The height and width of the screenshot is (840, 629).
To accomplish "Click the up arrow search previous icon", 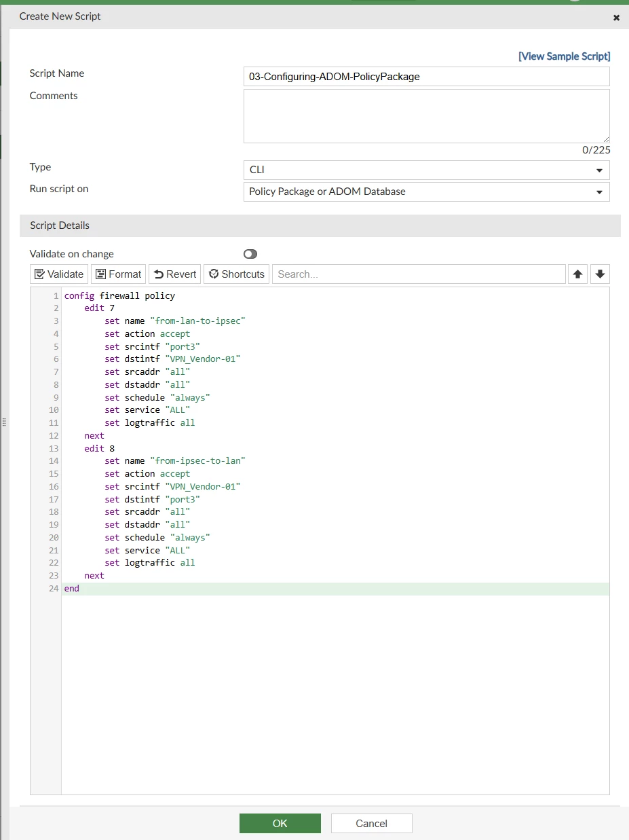I will [x=577, y=274].
